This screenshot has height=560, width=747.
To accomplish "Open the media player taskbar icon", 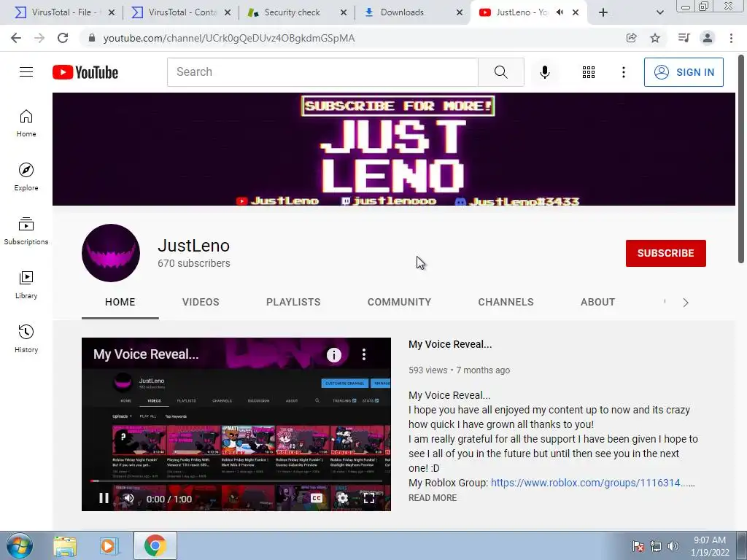I will [109, 546].
